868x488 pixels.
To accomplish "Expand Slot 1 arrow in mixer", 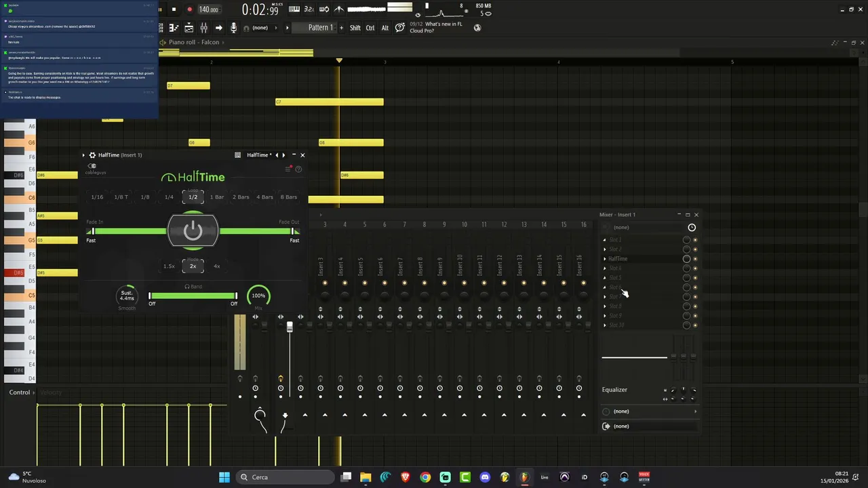I will coord(605,240).
